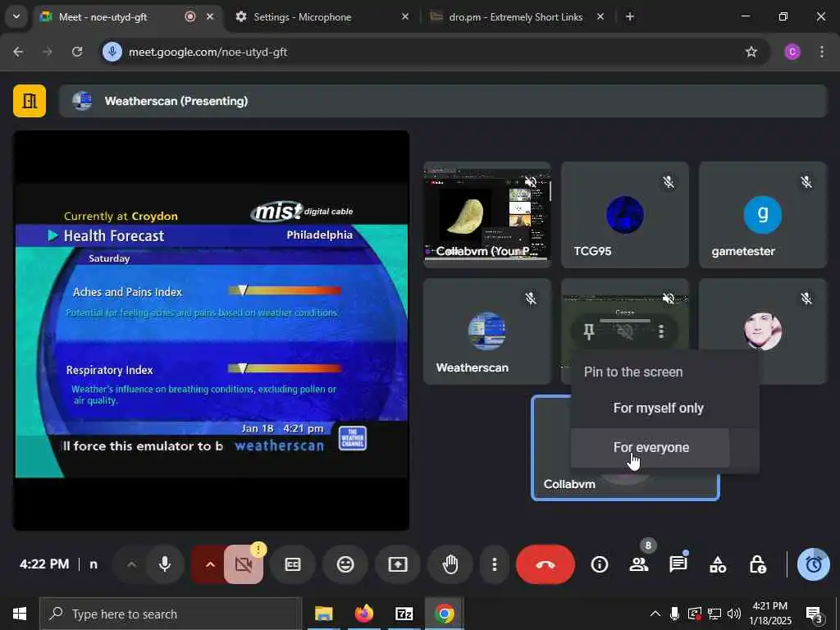The width and height of the screenshot is (840, 630).
Task: Open more options three-dot menu in toolbar
Action: tap(494, 564)
